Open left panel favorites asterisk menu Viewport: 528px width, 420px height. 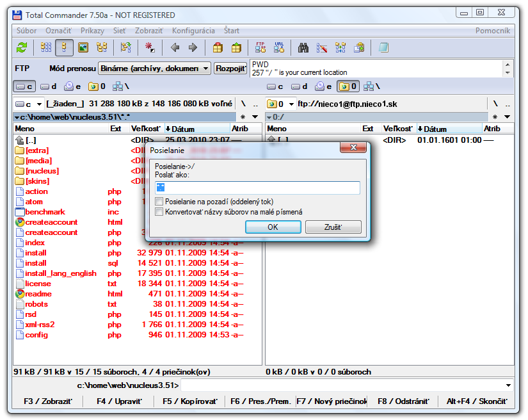coord(243,117)
